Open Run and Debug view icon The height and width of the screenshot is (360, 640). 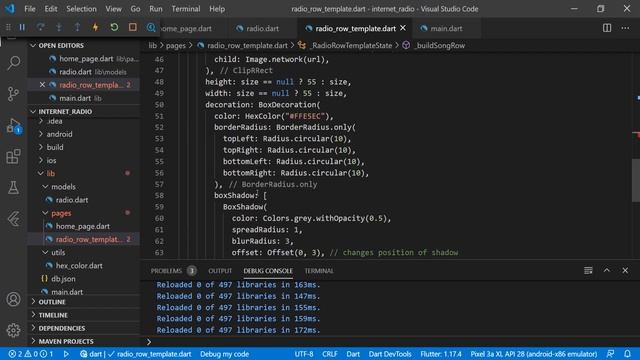13,126
